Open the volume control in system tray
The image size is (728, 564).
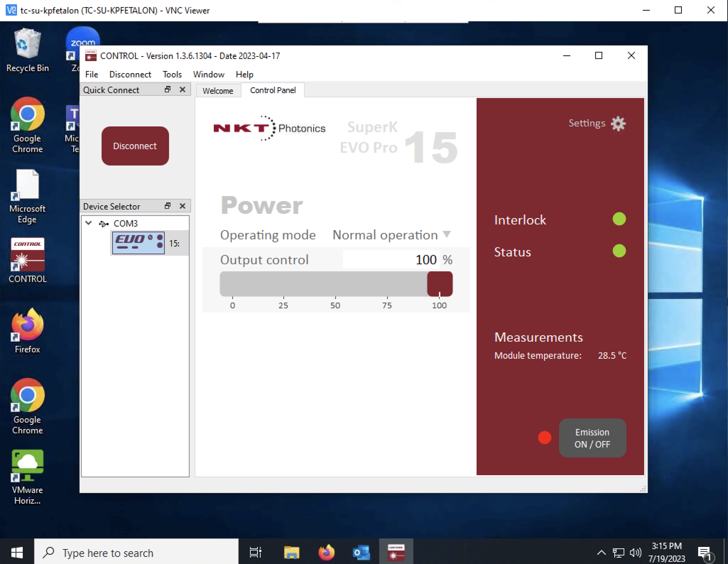click(x=635, y=553)
